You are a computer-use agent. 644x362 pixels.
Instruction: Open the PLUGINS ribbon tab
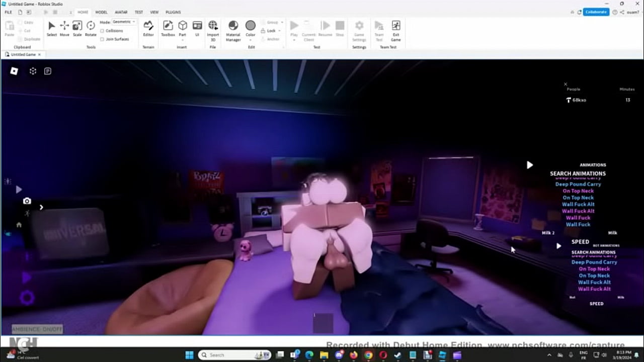[173, 12]
